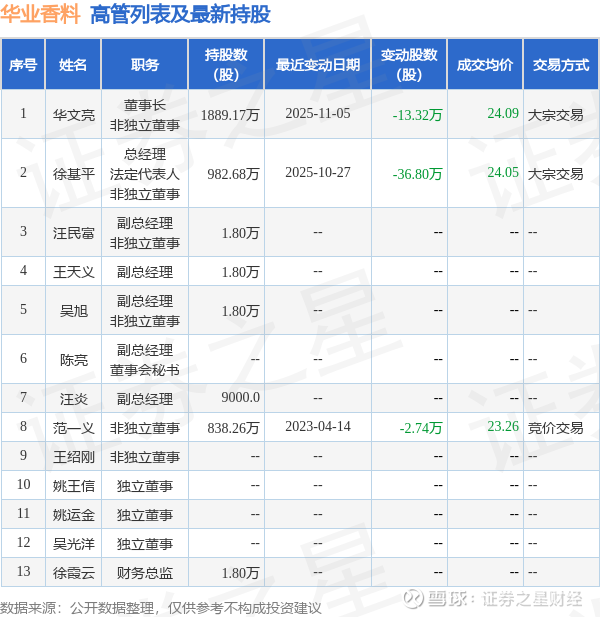Click the holding value 982.68万
Image resolution: width=600 pixels, height=617 pixels.
(x=233, y=174)
